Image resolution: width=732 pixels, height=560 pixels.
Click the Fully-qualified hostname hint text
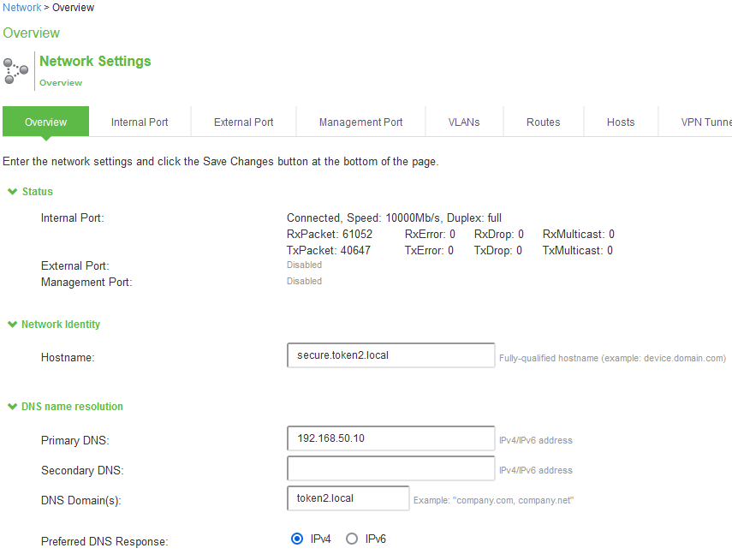[612, 358]
